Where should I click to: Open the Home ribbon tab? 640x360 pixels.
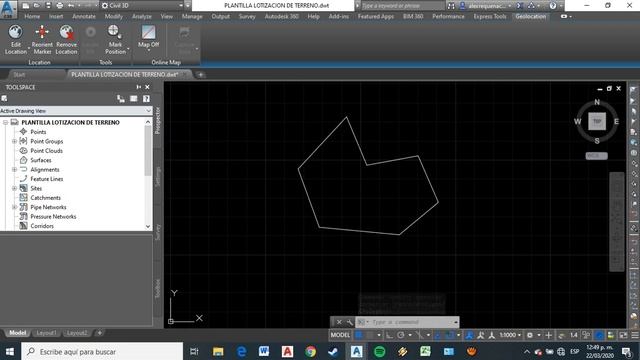32,16
